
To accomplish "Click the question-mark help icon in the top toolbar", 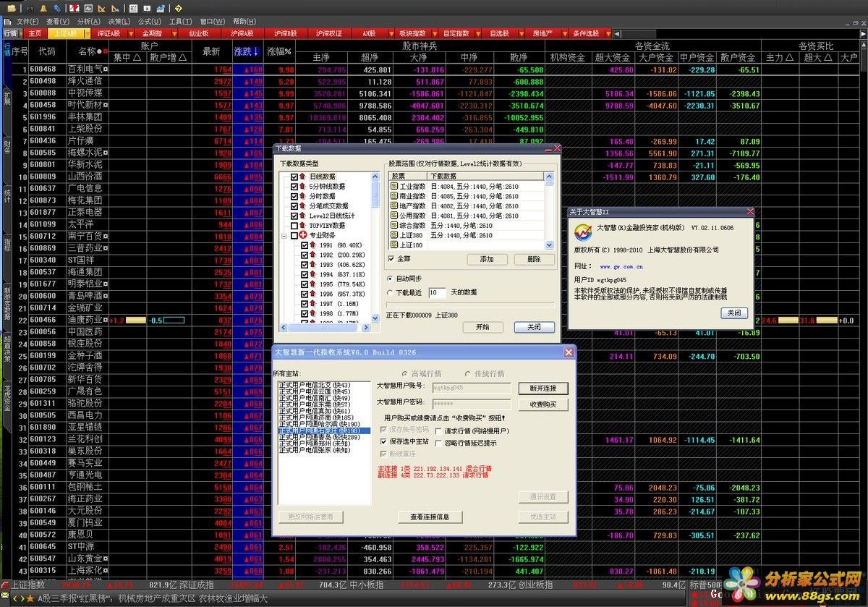I will pos(178,8).
